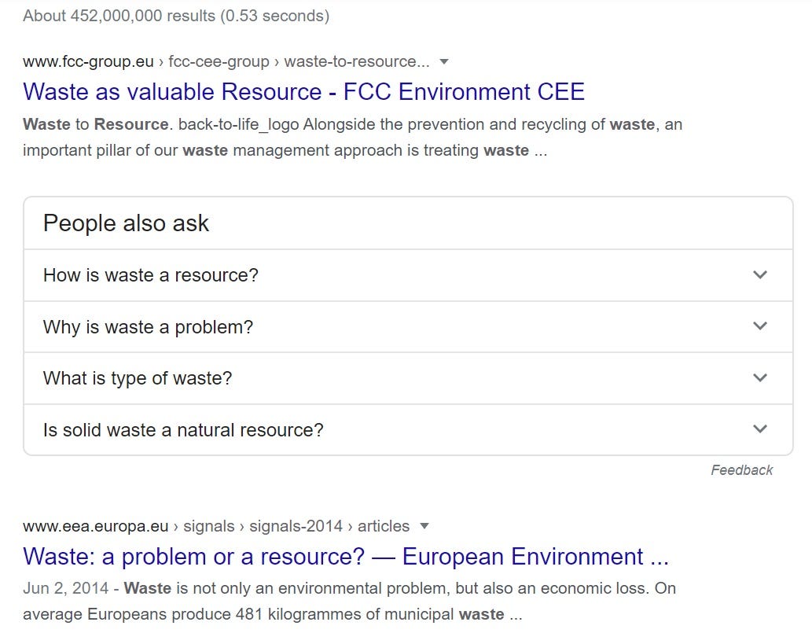Expand dropdown arrow beside fcc-group.eu URL
This screenshot has width=812, height=644.
pyautogui.click(x=444, y=61)
